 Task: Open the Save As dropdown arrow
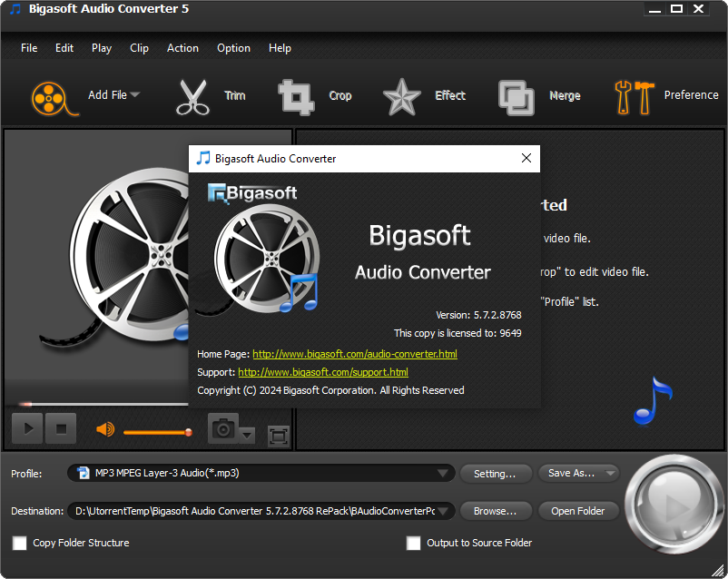click(x=611, y=473)
